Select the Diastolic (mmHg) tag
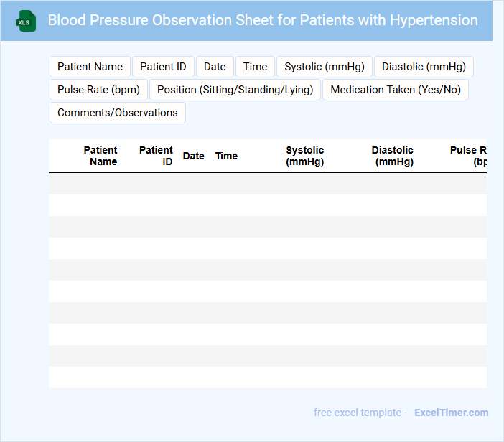This screenshot has height=442, width=504. pos(424,67)
